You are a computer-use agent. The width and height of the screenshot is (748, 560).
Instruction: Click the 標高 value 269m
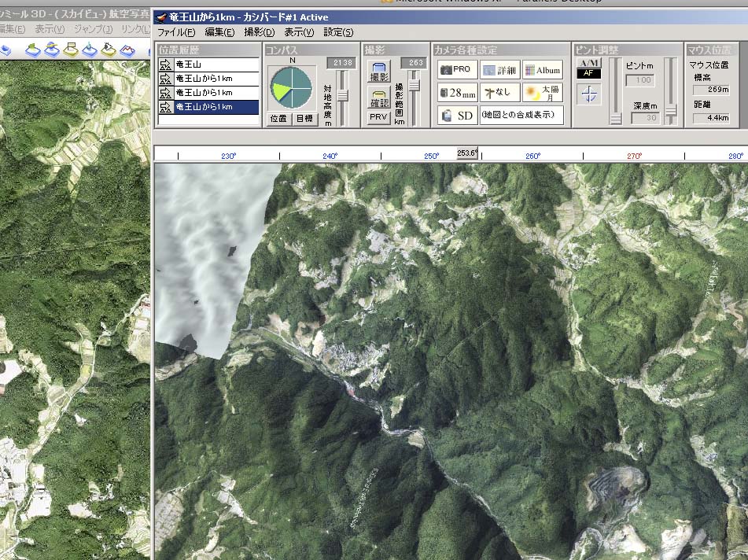tap(712, 90)
